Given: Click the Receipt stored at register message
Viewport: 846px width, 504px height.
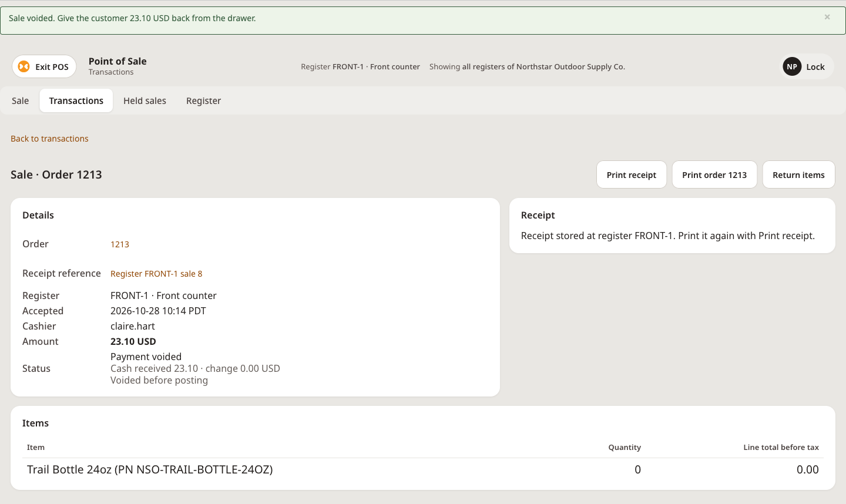Looking at the screenshot, I should (x=668, y=236).
